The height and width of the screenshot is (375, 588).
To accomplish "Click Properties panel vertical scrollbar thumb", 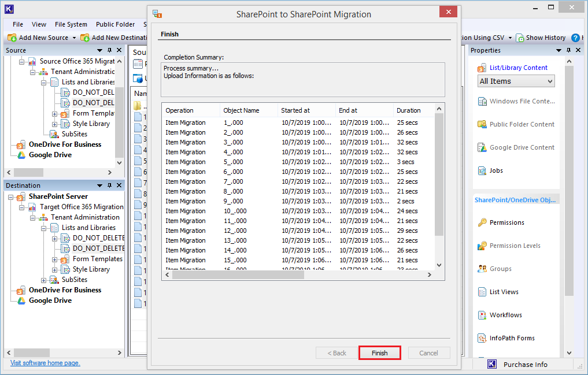I will pyautogui.click(x=569, y=181).
